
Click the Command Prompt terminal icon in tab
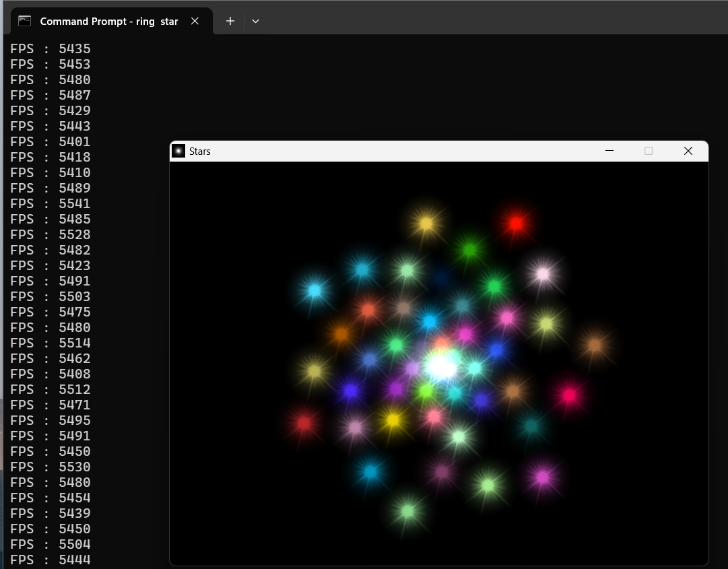click(x=25, y=21)
